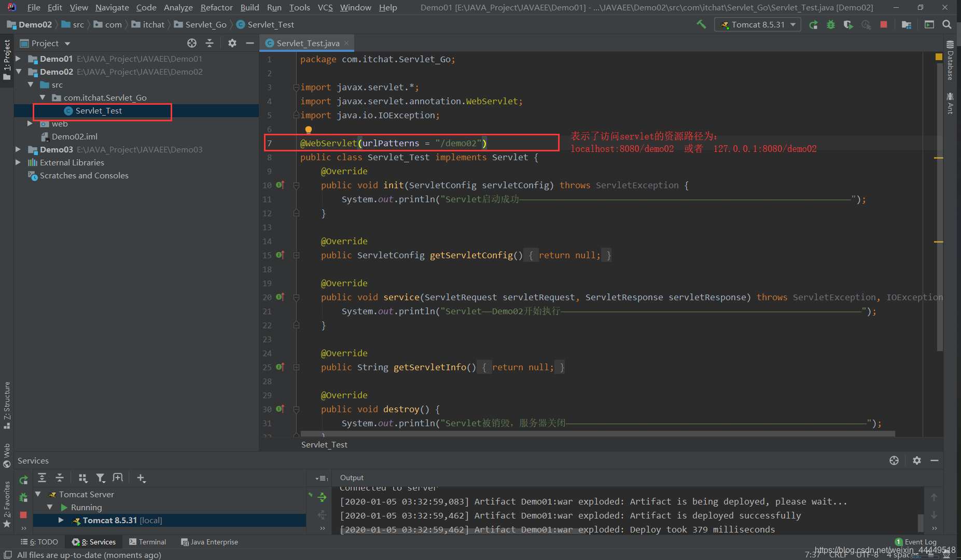Click the Output console vertical scrollbar
The width and height of the screenshot is (961, 560).
[x=921, y=523]
